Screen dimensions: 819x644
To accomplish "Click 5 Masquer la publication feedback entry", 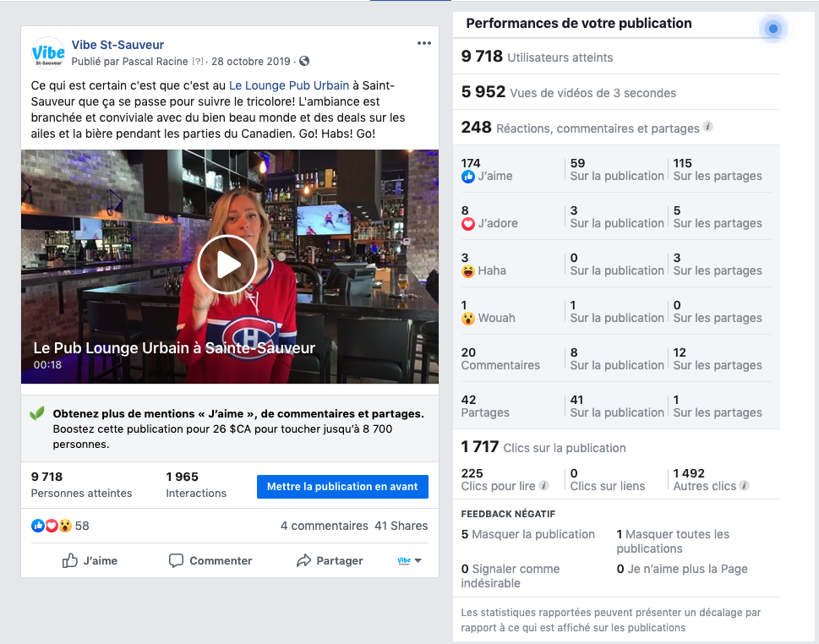I will tap(528, 534).
